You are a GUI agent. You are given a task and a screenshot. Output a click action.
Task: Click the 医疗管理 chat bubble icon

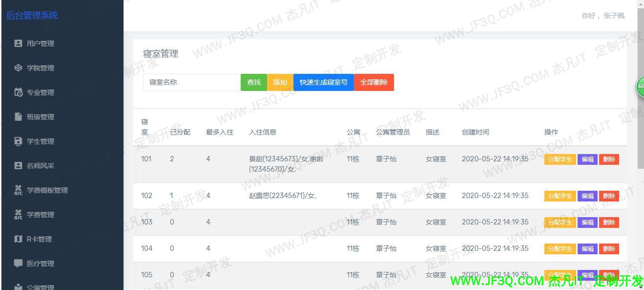[18, 264]
